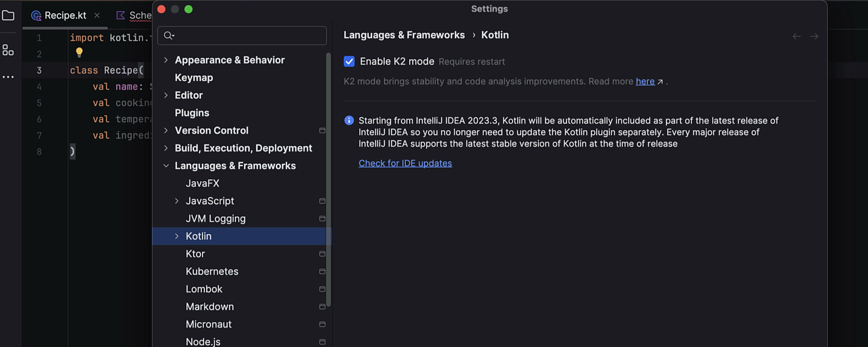The height and width of the screenshot is (347, 868).
Task: Open the Project folder tool window icon
Action: (8, 16)
